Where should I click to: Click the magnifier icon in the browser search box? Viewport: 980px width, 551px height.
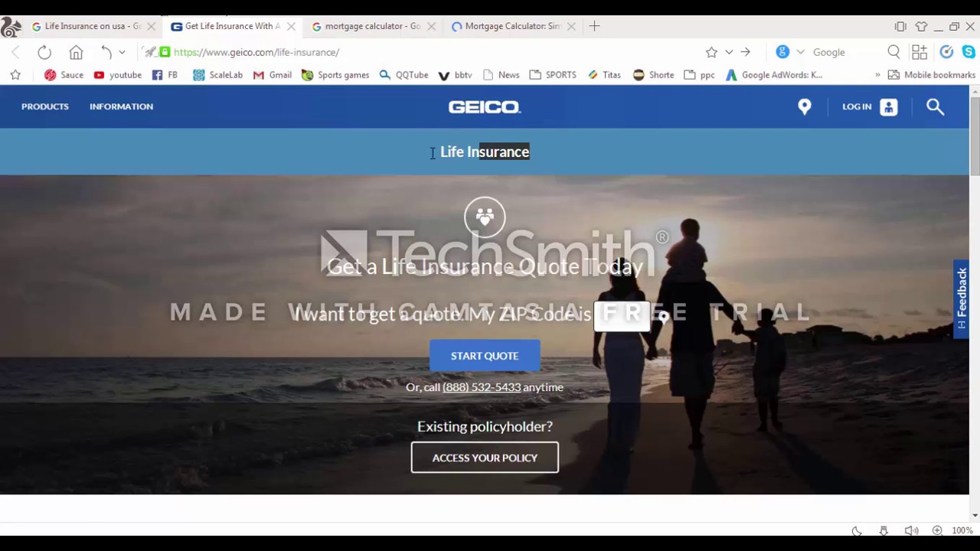893,52
